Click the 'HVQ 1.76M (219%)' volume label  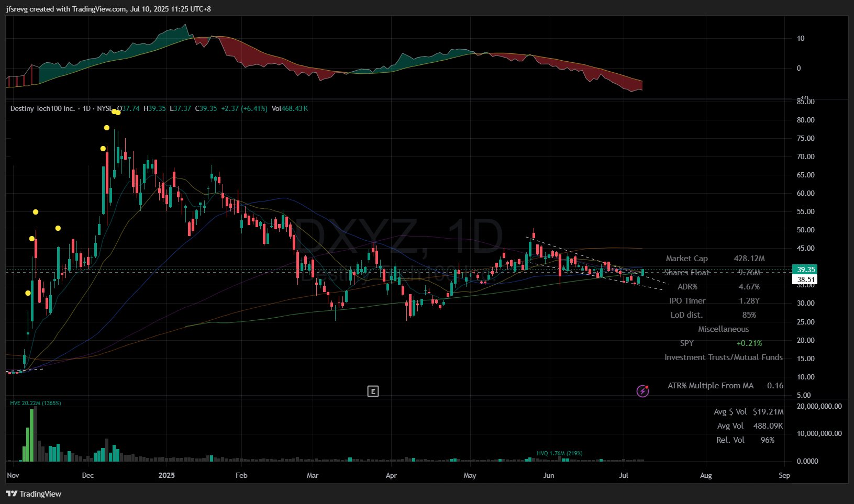[559, 453]
